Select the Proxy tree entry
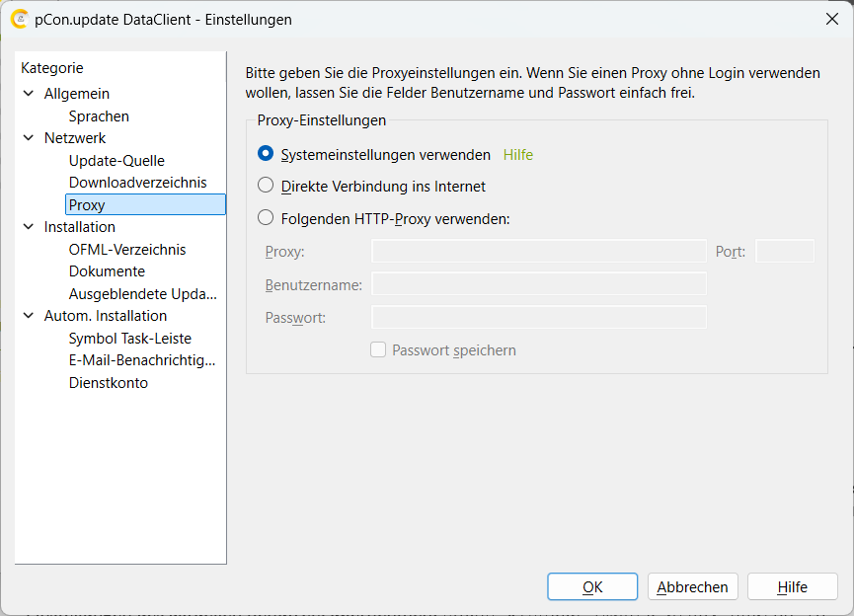This screenshot has width=854, height=616. (x=145, y=204)
